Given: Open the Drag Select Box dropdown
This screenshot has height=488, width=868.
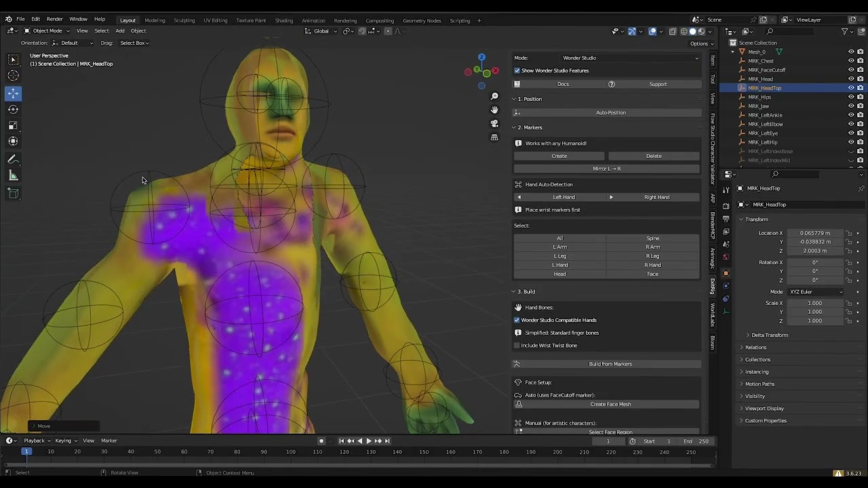Looking at the screenshot, I should tap(134, 43).
